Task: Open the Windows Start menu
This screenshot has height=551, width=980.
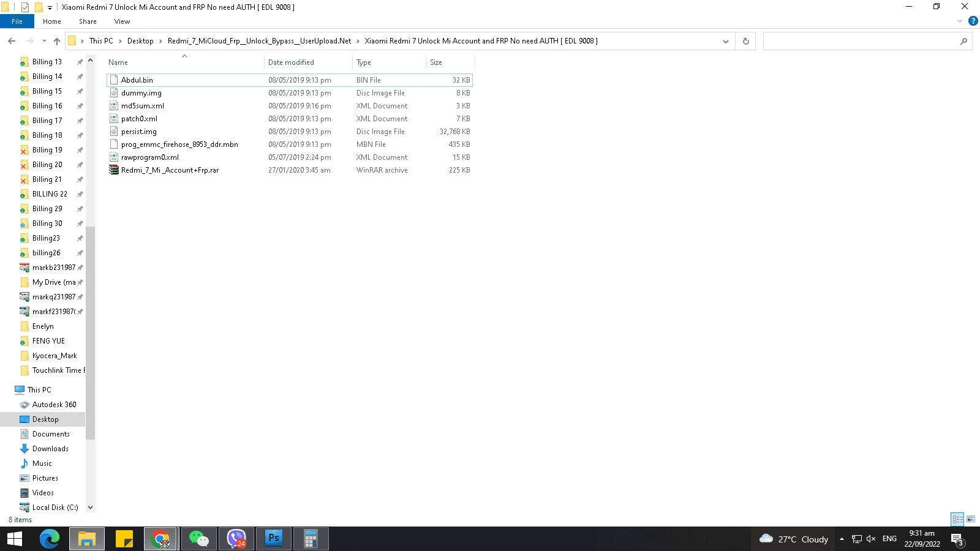Action: click(15, 539)
